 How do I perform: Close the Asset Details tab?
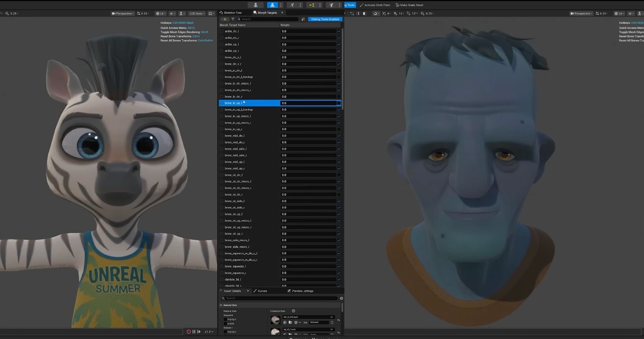(x=248, y=291)
